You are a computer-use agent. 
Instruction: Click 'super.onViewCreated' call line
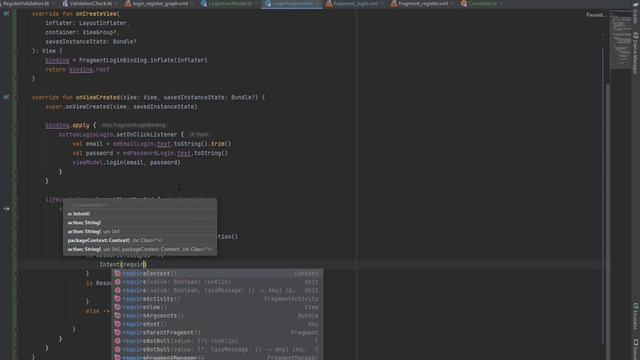pyautogui.click(x=121, y=107)
